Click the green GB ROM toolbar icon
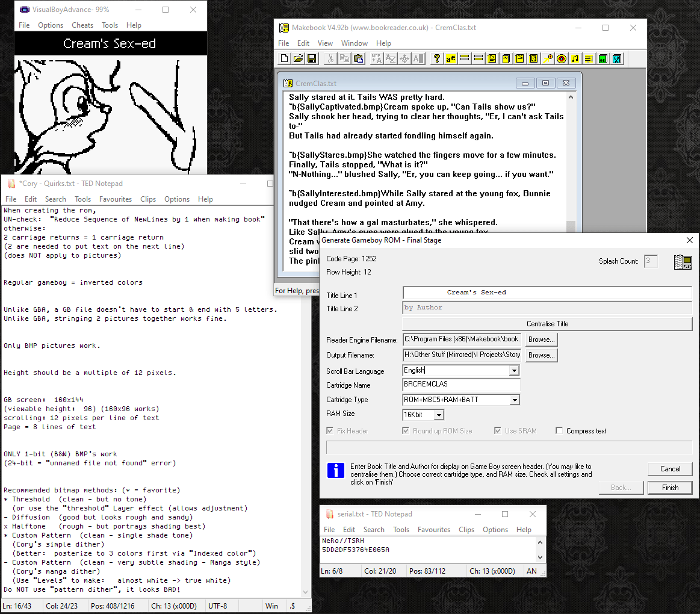 [x=603, y=58]
